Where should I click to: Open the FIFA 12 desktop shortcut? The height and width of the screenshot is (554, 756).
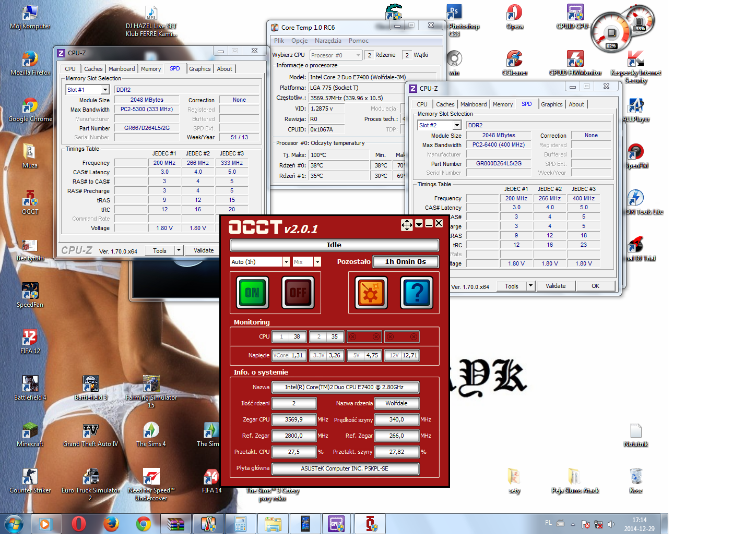[x=30, y=342]
